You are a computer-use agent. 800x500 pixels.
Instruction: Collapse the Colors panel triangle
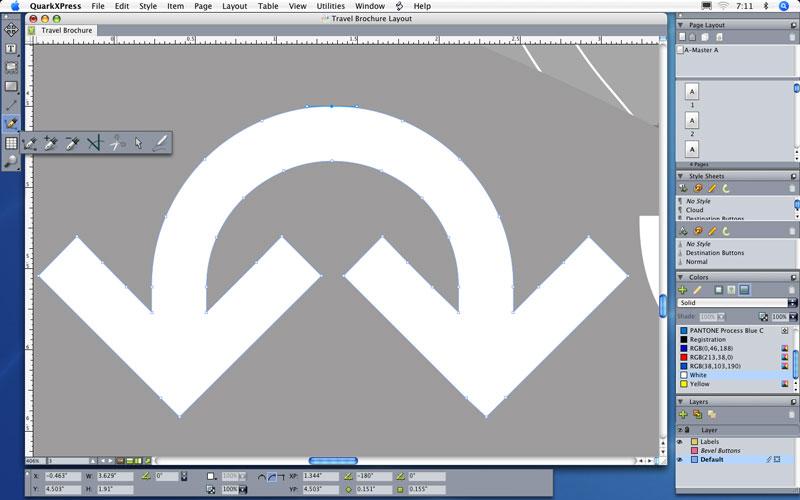tap(681, 277)
